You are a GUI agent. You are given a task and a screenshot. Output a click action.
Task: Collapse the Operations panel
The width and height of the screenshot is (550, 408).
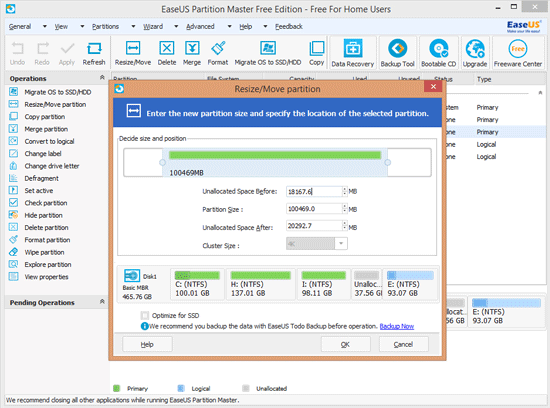(102, 78)
